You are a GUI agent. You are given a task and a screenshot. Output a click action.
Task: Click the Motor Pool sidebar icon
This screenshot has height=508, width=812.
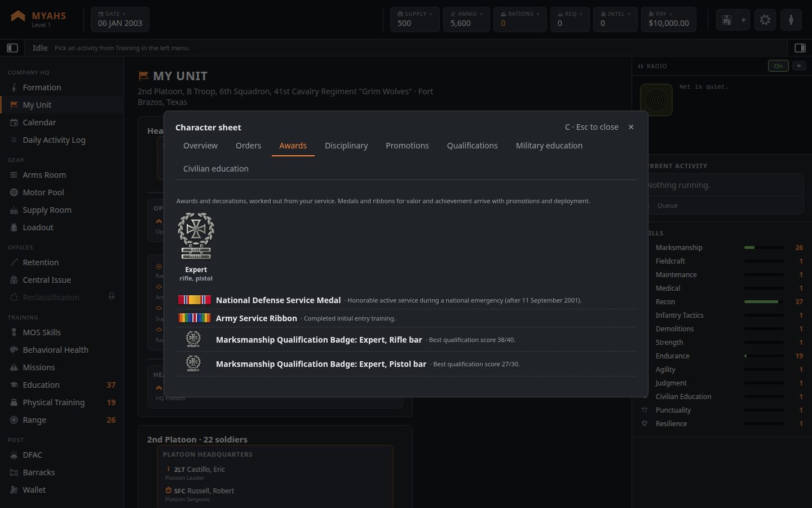(14, 192)
